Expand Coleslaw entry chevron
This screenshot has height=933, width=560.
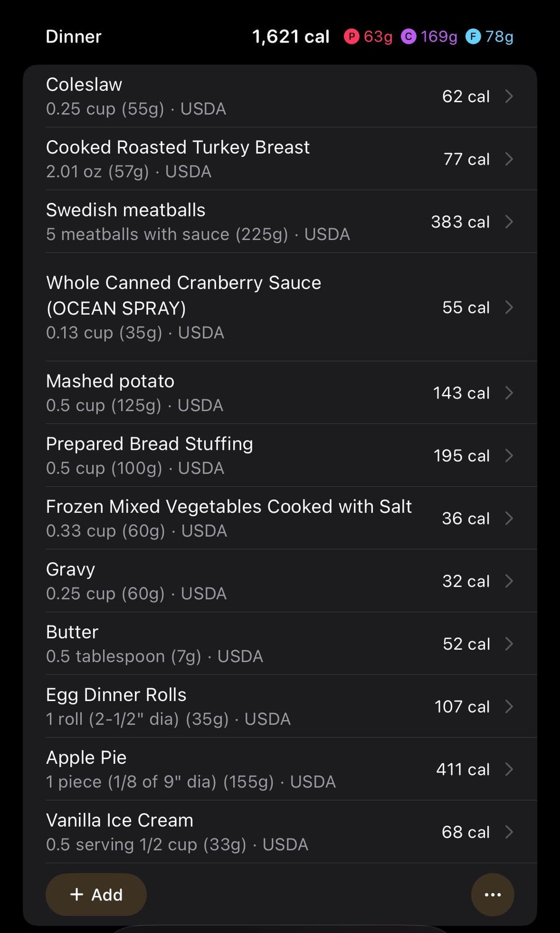pyautogui.click(x=509, y=96)
